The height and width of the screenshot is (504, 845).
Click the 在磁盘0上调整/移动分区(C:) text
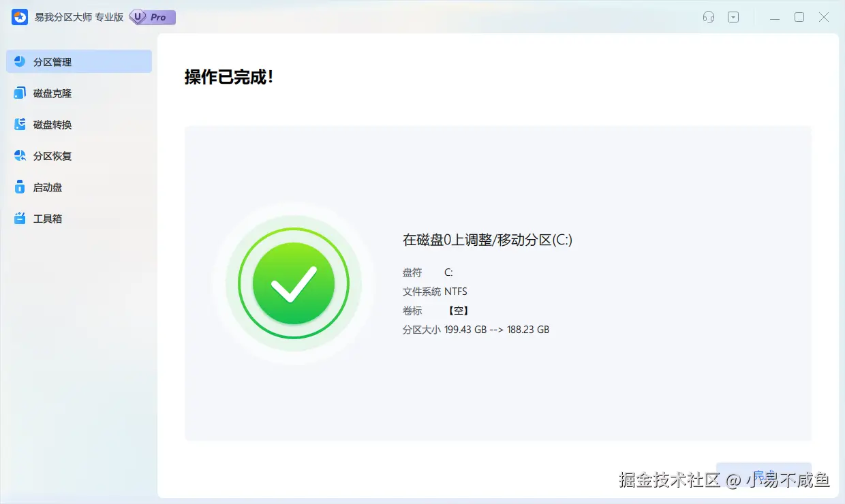[x=487, y=240]
